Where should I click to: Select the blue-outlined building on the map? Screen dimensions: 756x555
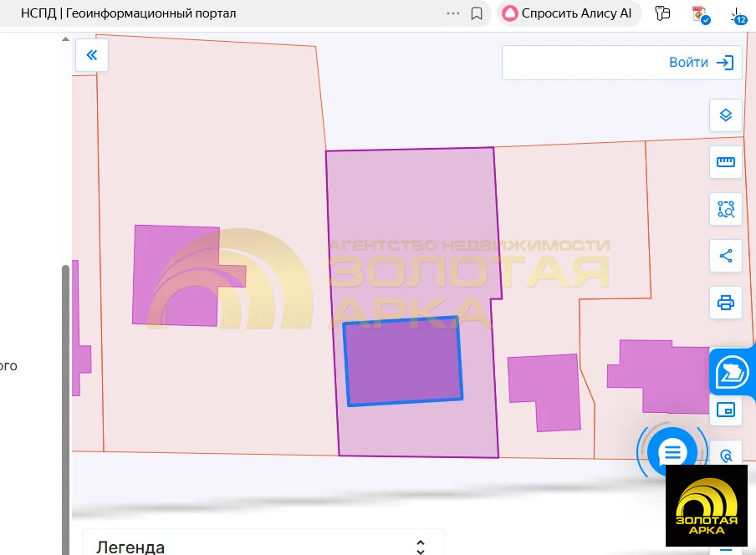403,361
